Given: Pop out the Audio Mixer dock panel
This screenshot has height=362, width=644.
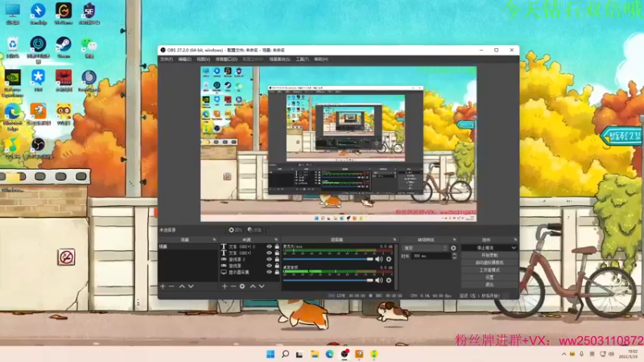Looking at the screenshot, I should pyautogui.click(x=394, y=239).
